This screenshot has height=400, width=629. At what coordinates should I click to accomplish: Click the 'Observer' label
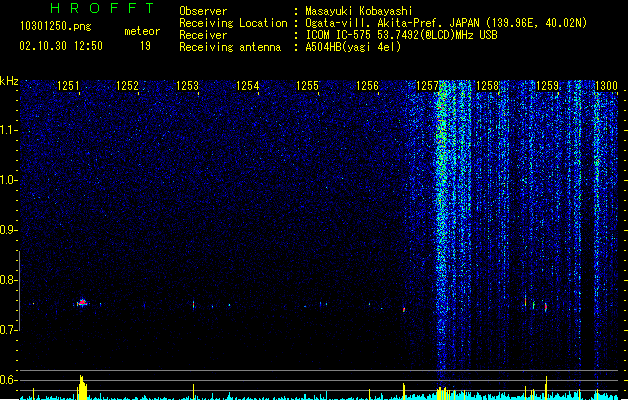[203, 11]
